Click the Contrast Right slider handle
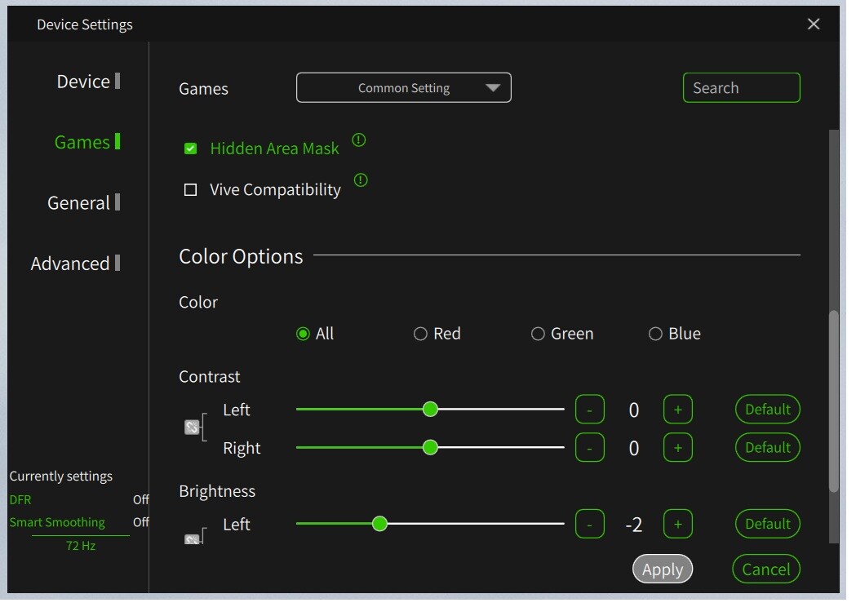 point(430,447)
